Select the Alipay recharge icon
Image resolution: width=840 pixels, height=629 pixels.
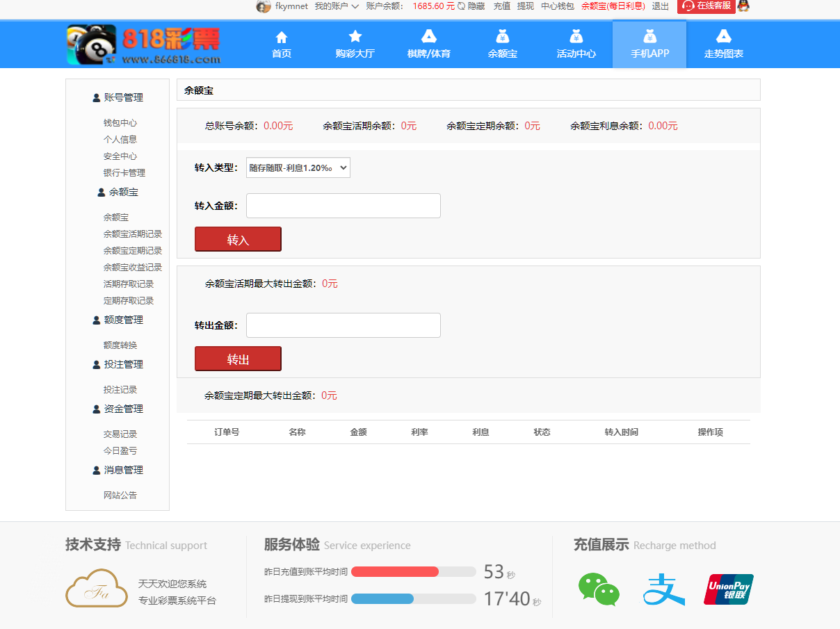tap(663, 589)
